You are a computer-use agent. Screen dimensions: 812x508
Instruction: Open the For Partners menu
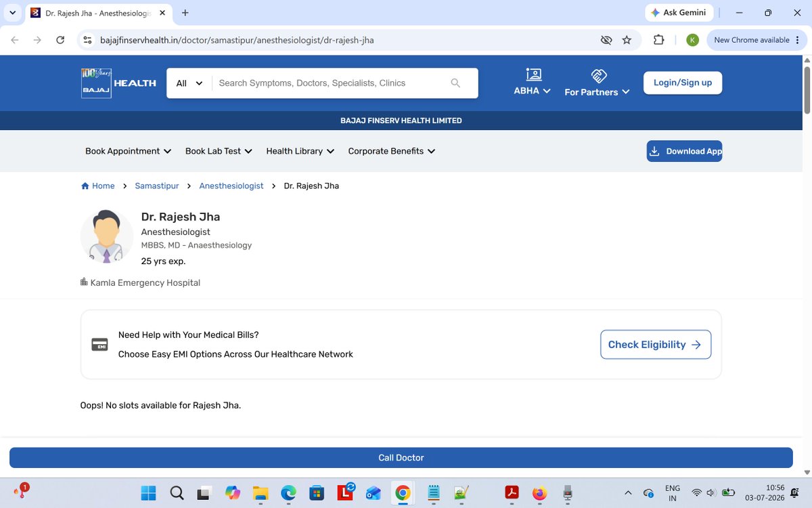[x=597, y=83]
